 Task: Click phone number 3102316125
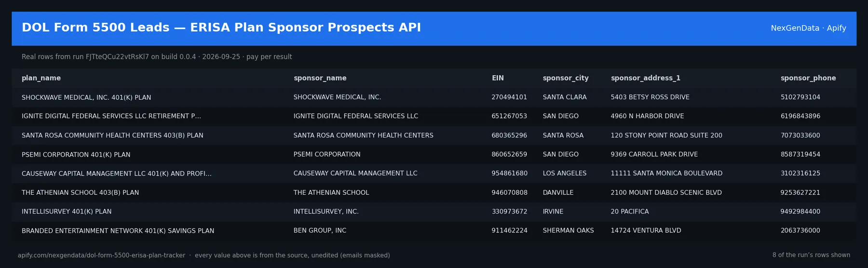click(x=800, y=174)
